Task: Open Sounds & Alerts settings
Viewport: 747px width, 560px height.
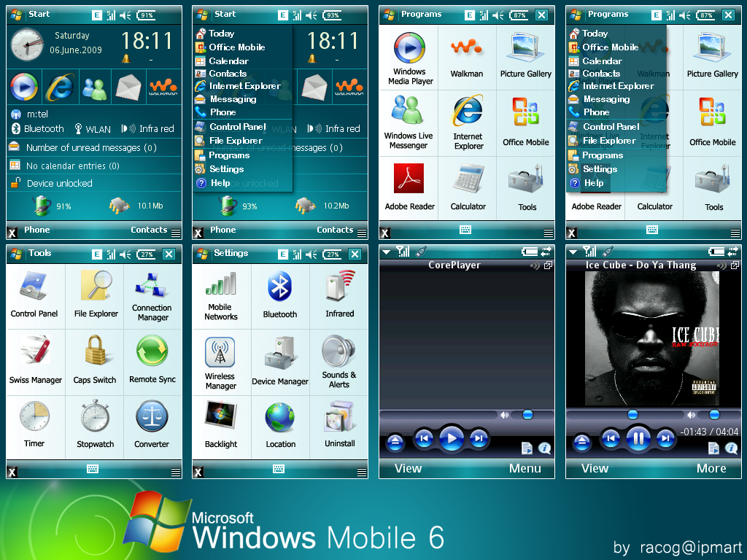Action: [x=338, y=362]
